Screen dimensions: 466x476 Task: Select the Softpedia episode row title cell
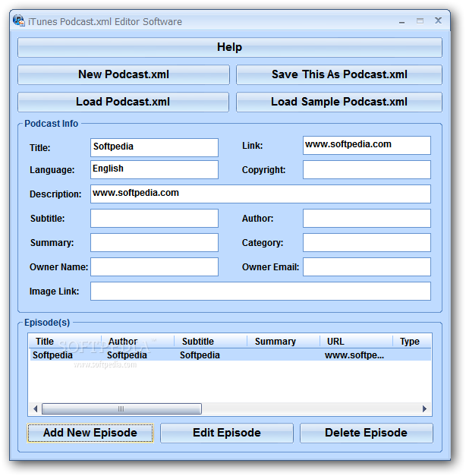pyautogui.click(x=52, y=355)
